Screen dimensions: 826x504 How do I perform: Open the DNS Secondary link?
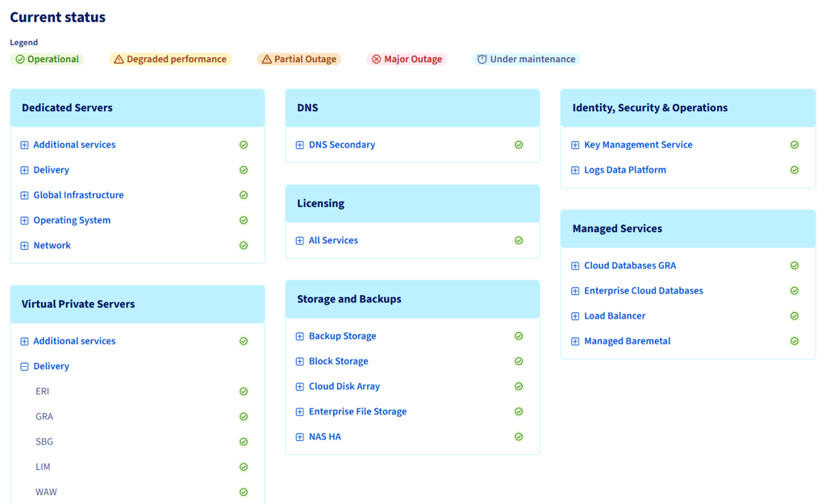pyautogui.click(x=342, y=144)
